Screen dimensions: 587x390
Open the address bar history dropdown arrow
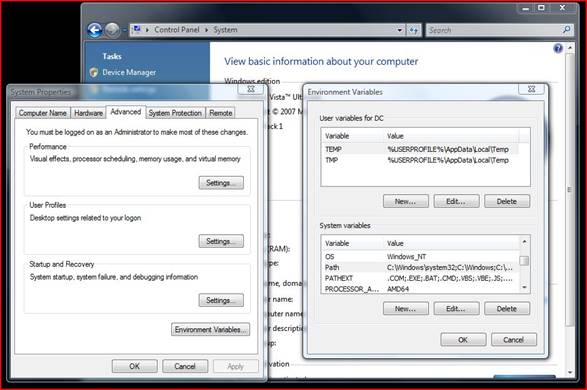point(399,30)
